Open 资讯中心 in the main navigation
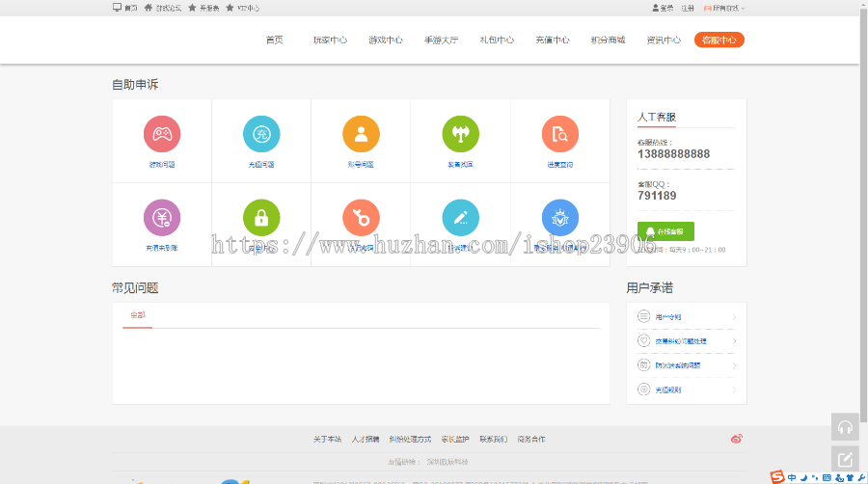 point(664,40)
